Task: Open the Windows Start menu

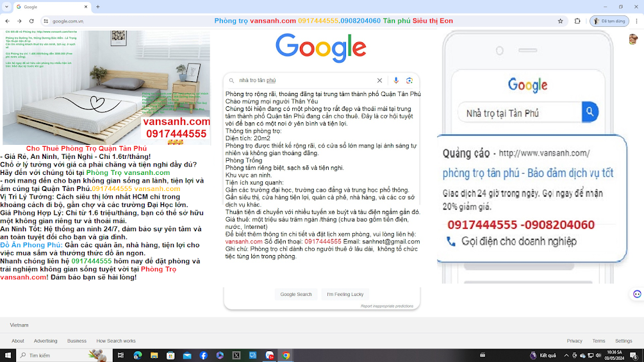Action: pos(8,356)
